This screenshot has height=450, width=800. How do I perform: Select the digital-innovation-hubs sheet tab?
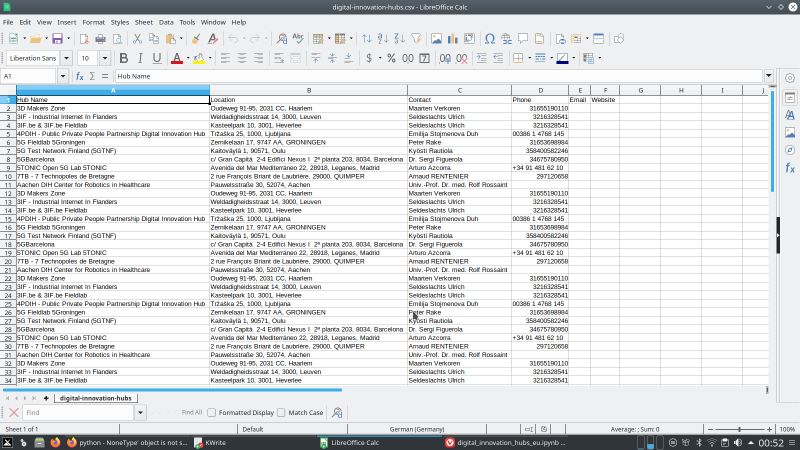click(95, 398)
